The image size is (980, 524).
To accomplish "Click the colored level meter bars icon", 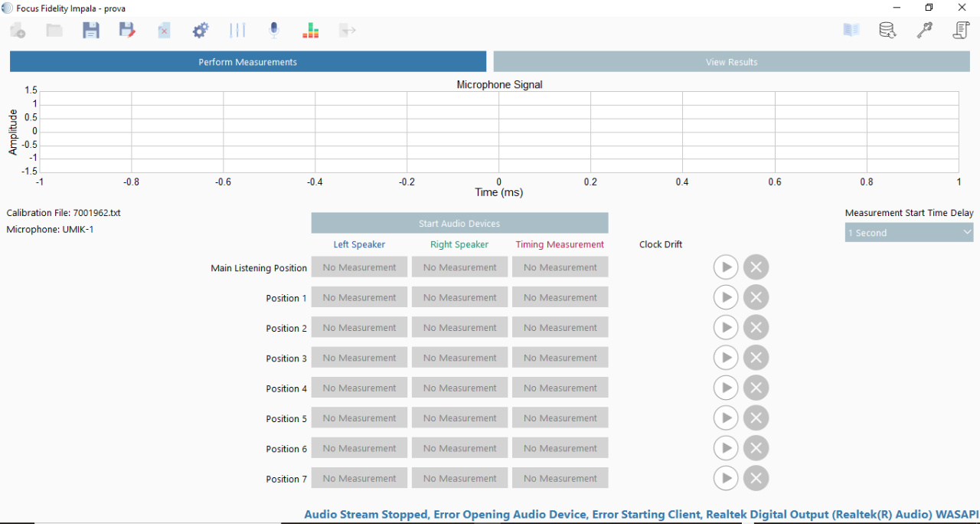I will (x=310, y=31).
